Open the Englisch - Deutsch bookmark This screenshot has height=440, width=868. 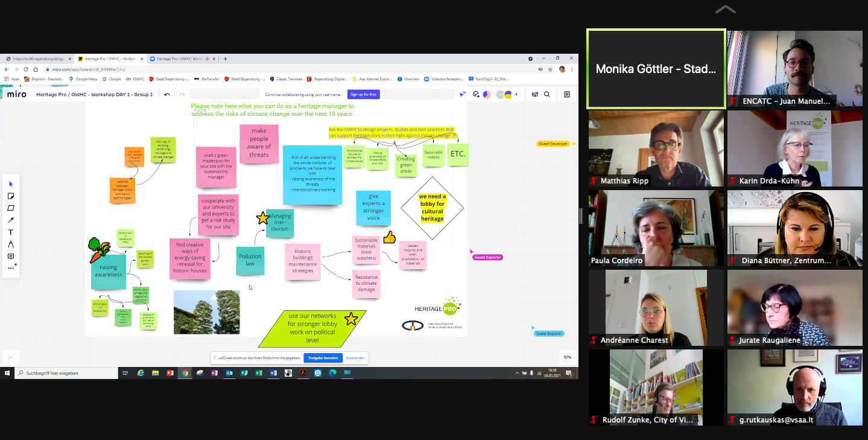coord(43,78)
